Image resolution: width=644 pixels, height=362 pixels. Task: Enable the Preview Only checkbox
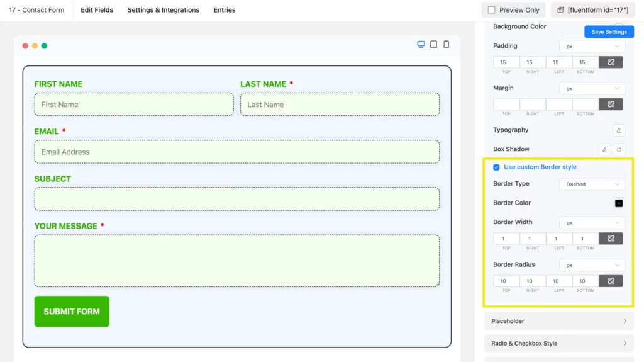click(492, 10)
